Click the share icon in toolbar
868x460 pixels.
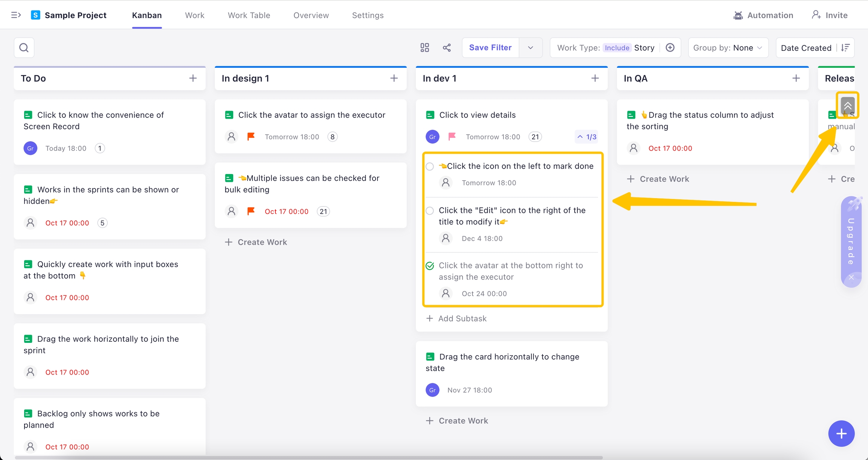pyautogui.click(x=447, y=48)
